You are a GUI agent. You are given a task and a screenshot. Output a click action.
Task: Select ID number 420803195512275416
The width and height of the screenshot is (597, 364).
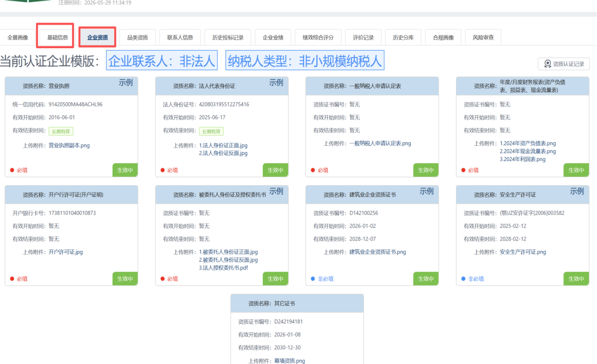[x=224, y=104]
